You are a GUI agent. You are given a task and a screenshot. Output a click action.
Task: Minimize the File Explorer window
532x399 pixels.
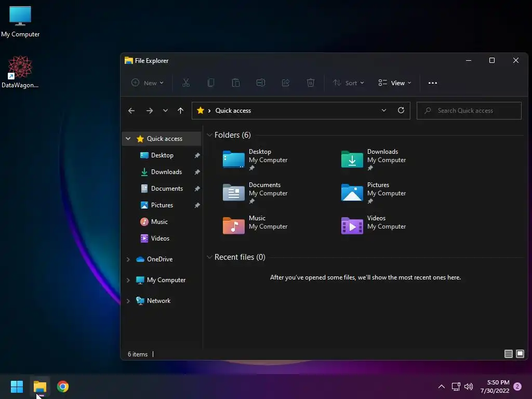[x=469, y=60]
